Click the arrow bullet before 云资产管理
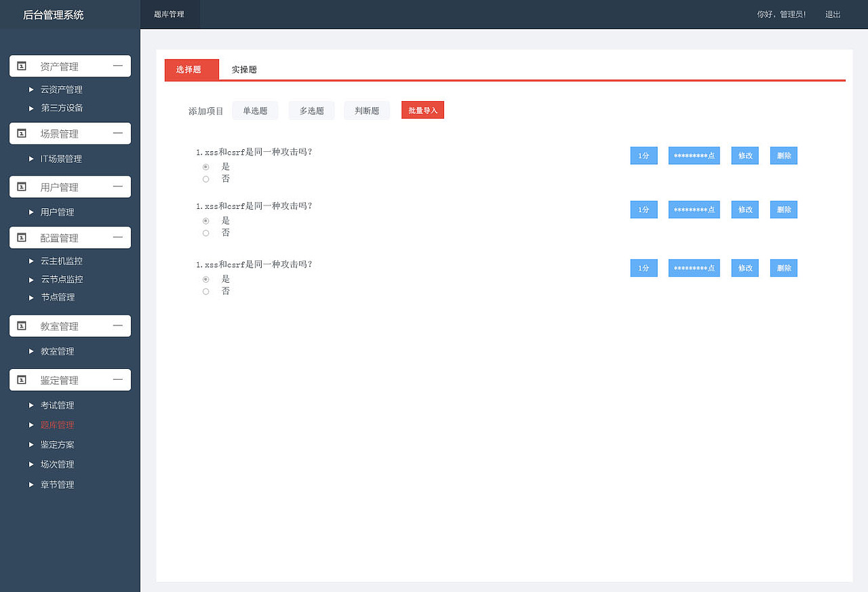The width and height of the screenshot is (868, 592). pos(31,90)
